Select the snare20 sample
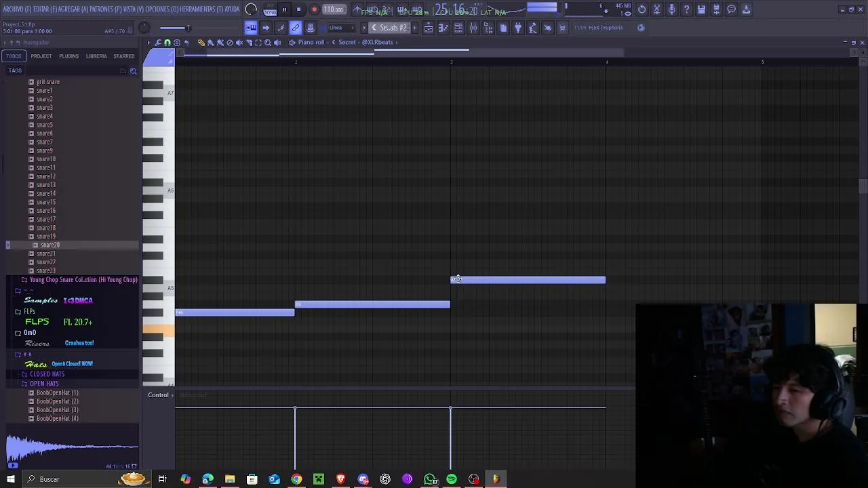 coord(50,245)
